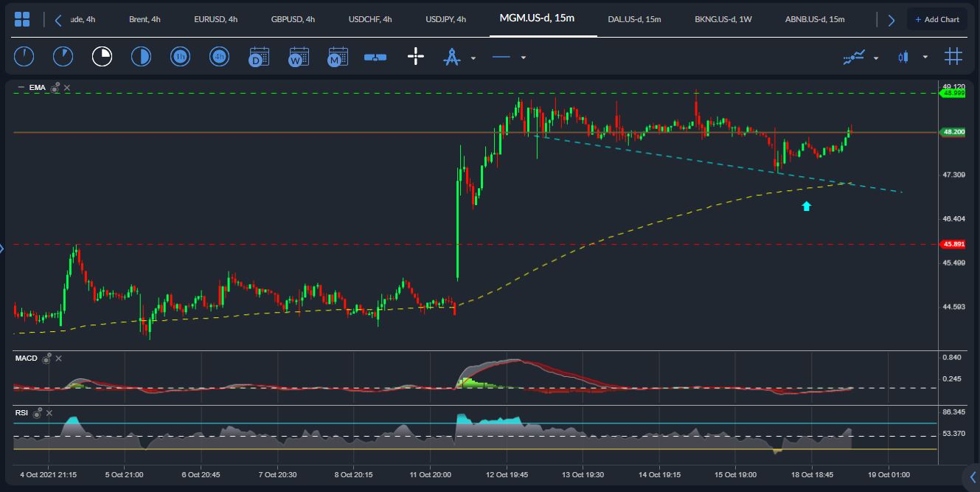Collapse the EMA indicator with minus
Screen dimensions: 980x492
[21, 87]
